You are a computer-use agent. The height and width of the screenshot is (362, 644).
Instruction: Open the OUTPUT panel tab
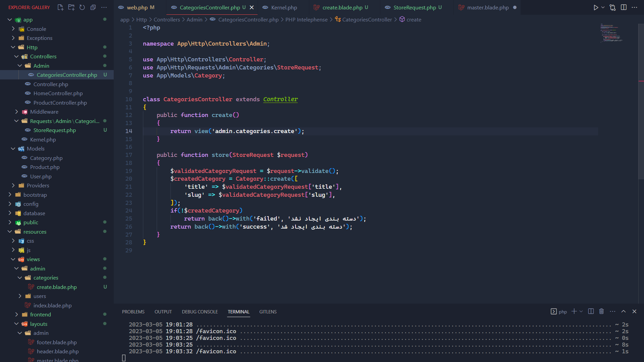tap(163, 312)
